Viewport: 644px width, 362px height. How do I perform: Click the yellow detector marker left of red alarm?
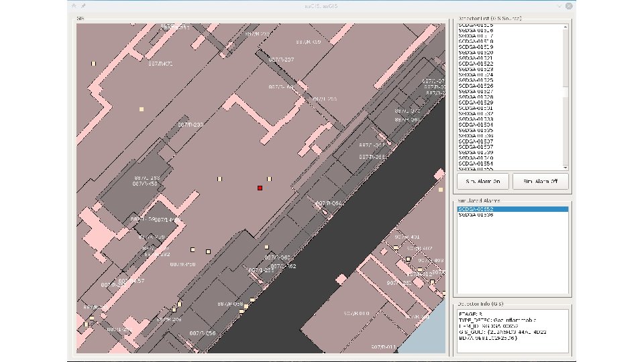click(x=219, y=179)
